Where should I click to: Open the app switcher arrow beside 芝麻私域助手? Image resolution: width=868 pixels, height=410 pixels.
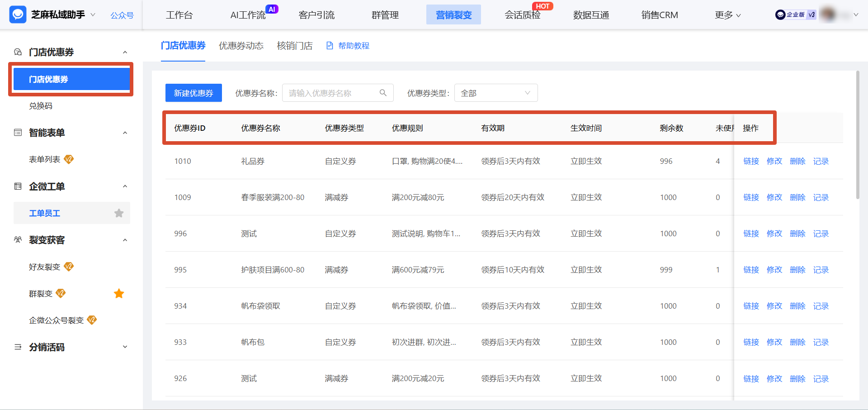pyautogui.click(x=93, y=15)
